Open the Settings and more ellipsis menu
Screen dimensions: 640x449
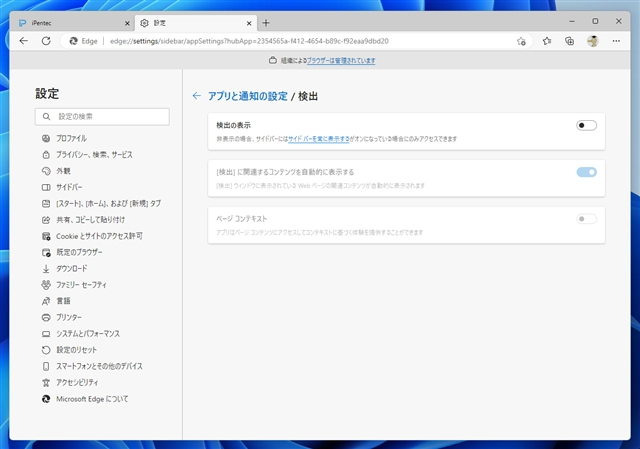pyautogui.click(x=616, y=41)
